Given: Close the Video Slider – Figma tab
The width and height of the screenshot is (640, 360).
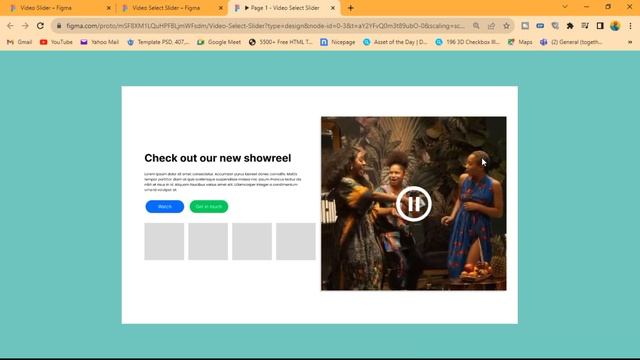Looking at the screenshot, I should [109, 8].
